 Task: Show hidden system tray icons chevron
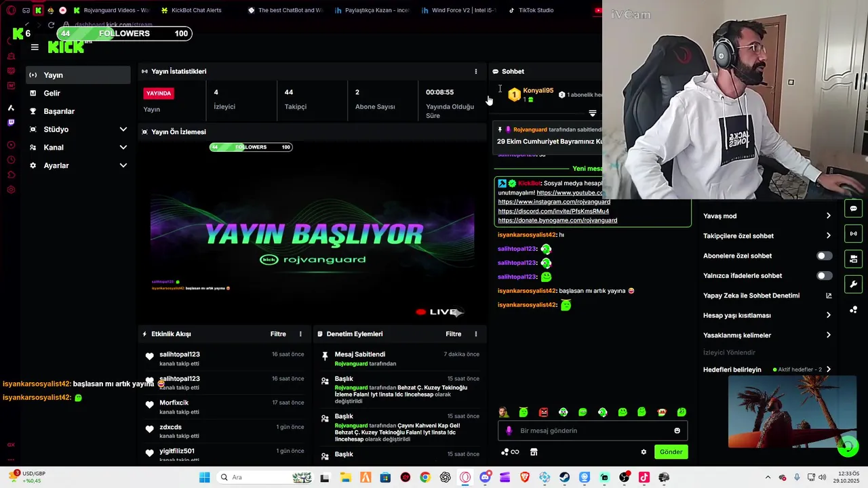pos(768,477)
